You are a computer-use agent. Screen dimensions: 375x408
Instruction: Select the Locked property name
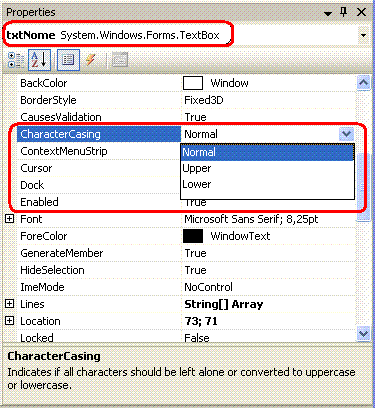pyautogui.click(x=37, y=338)
